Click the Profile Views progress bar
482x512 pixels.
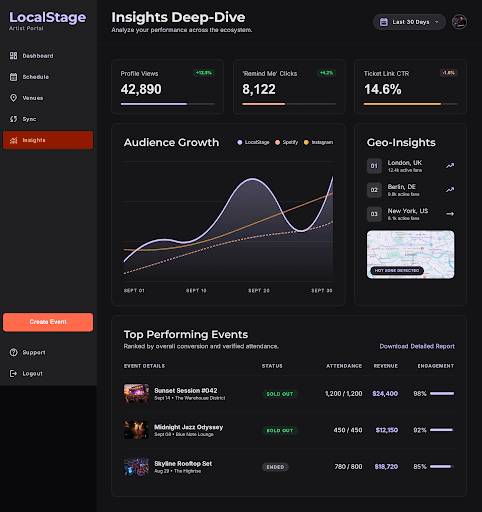[x=168, y=104]
